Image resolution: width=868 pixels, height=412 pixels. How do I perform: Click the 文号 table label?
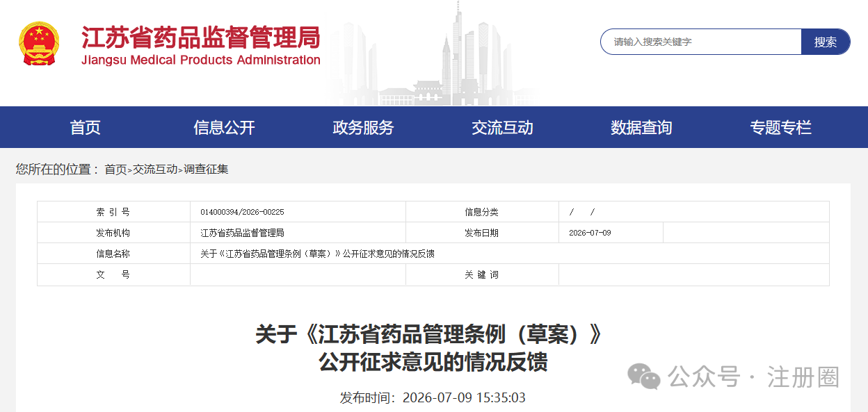(x=113, y=274)
